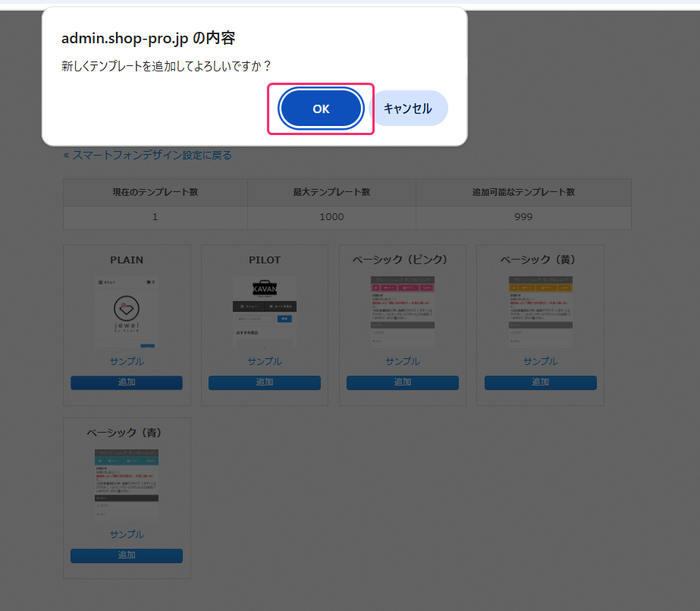Click the PILOT template preview thumbnail
Viewport: 700px width, 611px height.
pos(265,312)
